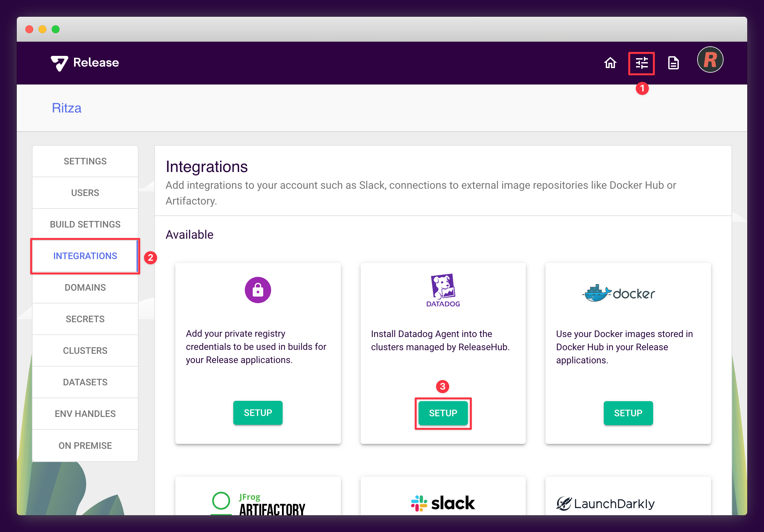Click the user avatar with R
This screenshot has width=764, height=532.
710,60
